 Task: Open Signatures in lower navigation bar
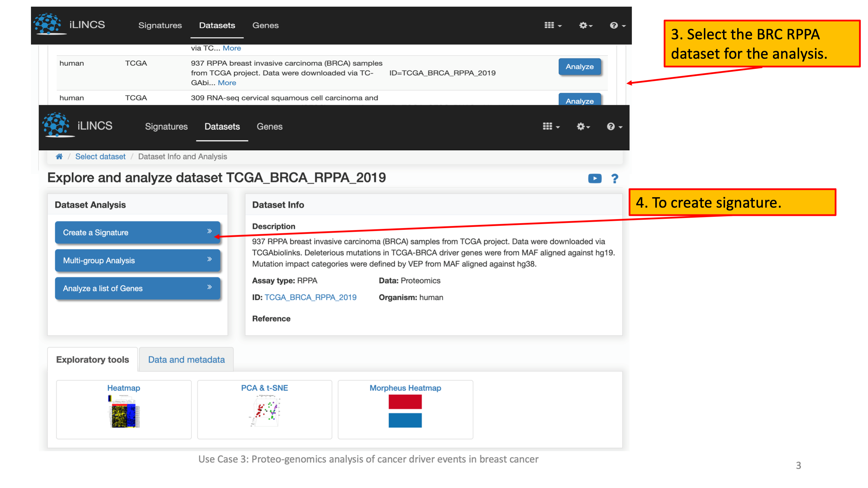click(166, 126)
